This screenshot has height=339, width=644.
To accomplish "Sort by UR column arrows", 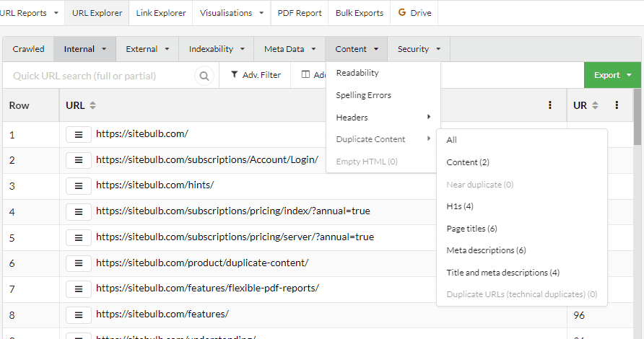I will pos(595,105).
